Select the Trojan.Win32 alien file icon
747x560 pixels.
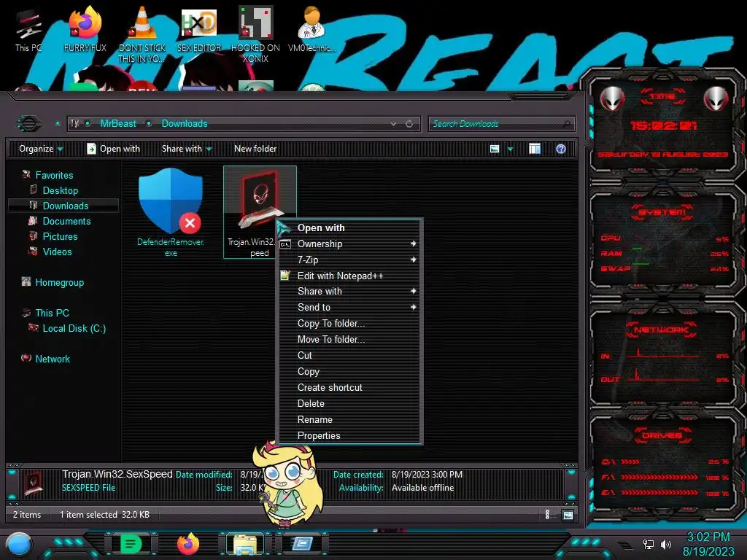[x=260, y=200]
